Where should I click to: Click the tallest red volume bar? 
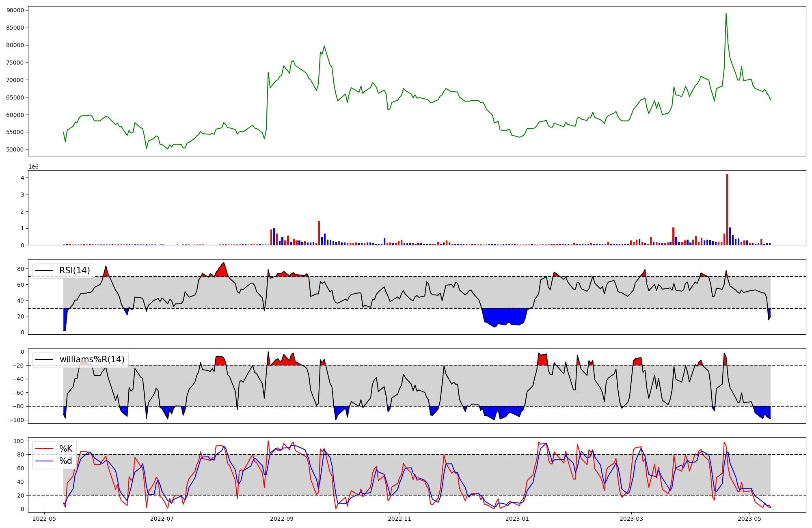click(x=727, y=209)
